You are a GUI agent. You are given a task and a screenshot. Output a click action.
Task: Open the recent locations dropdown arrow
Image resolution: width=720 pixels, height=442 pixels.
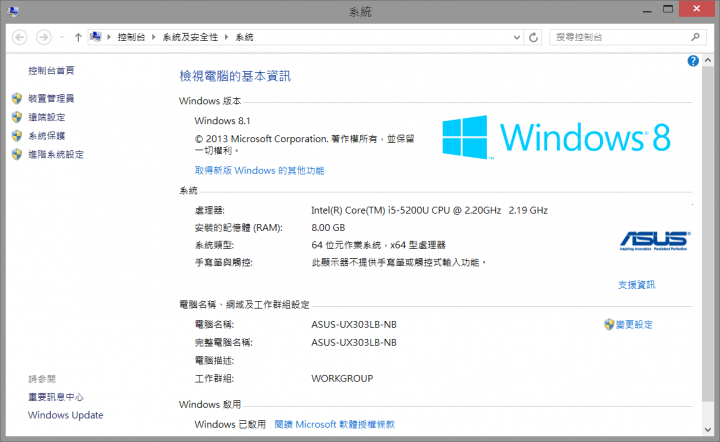click(x=62, y=37)
